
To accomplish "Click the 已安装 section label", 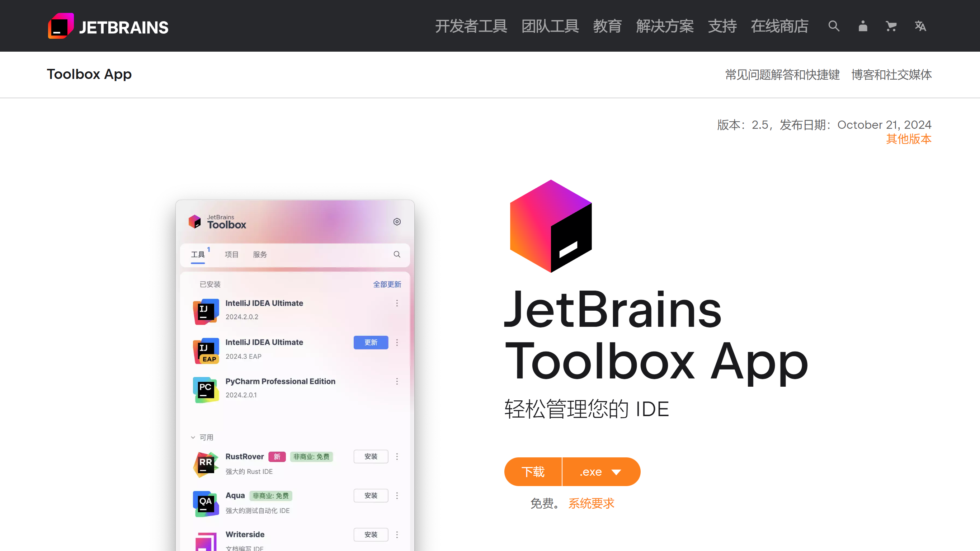I will 210,284.
